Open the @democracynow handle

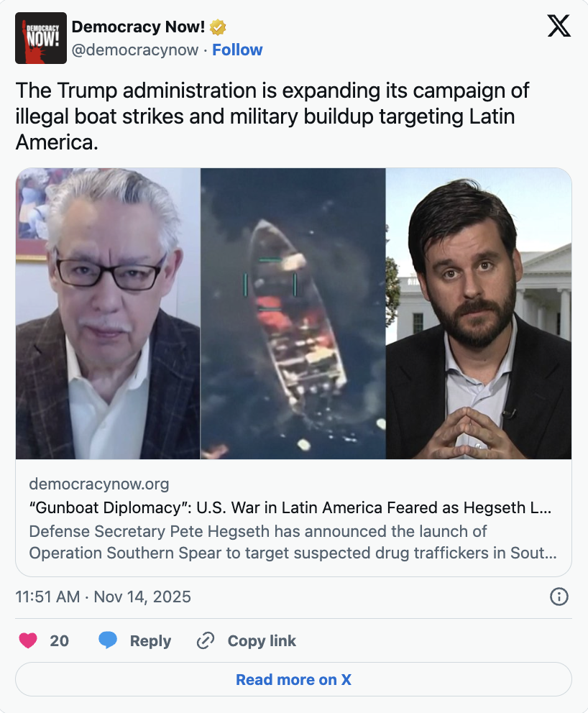pyautogui.click(x=135, y=50)
